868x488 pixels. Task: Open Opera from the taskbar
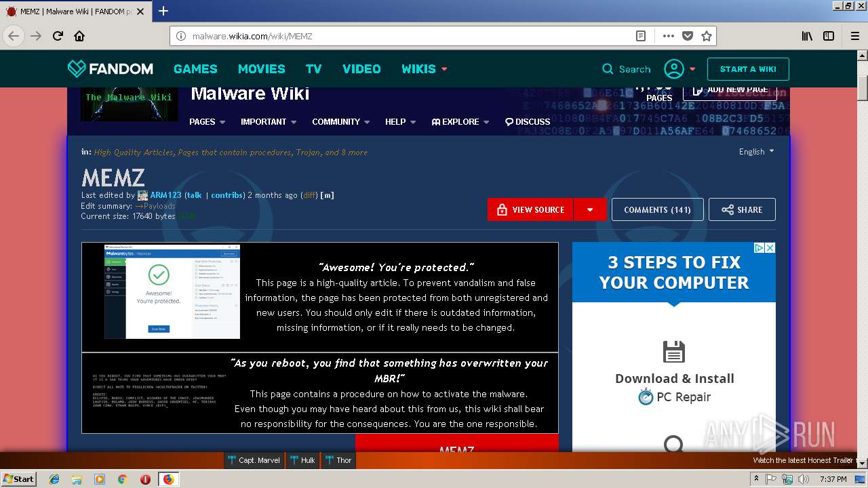pos(145,479)
